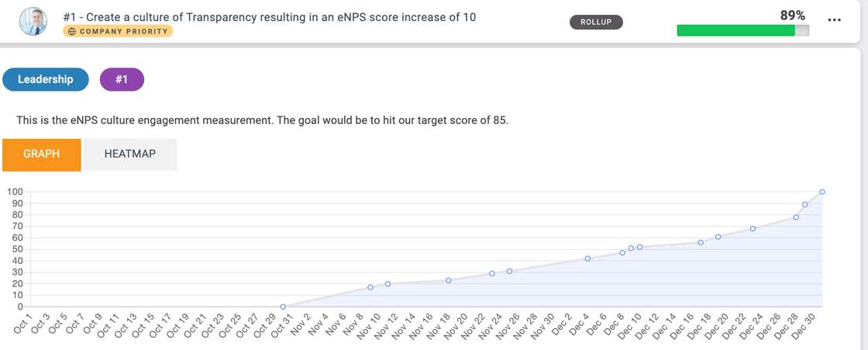868x350 pixels.
Task: Click the ROLLUP badge
Action: (x=596, y=22)
